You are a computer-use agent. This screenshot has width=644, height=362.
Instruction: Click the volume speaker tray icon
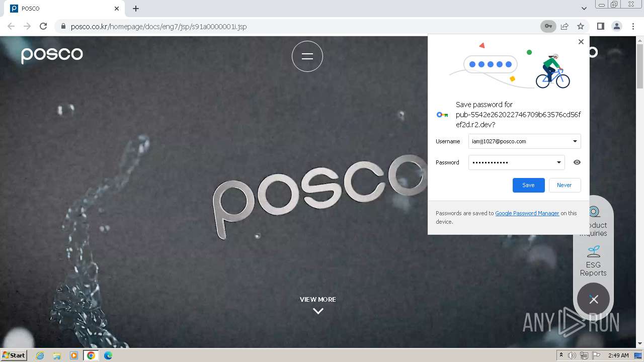coord(572,355)
